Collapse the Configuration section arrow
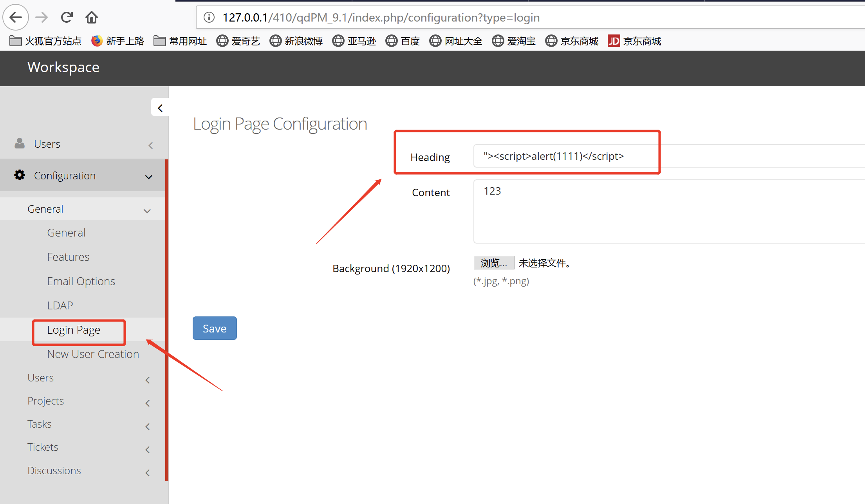 (149, 177)
